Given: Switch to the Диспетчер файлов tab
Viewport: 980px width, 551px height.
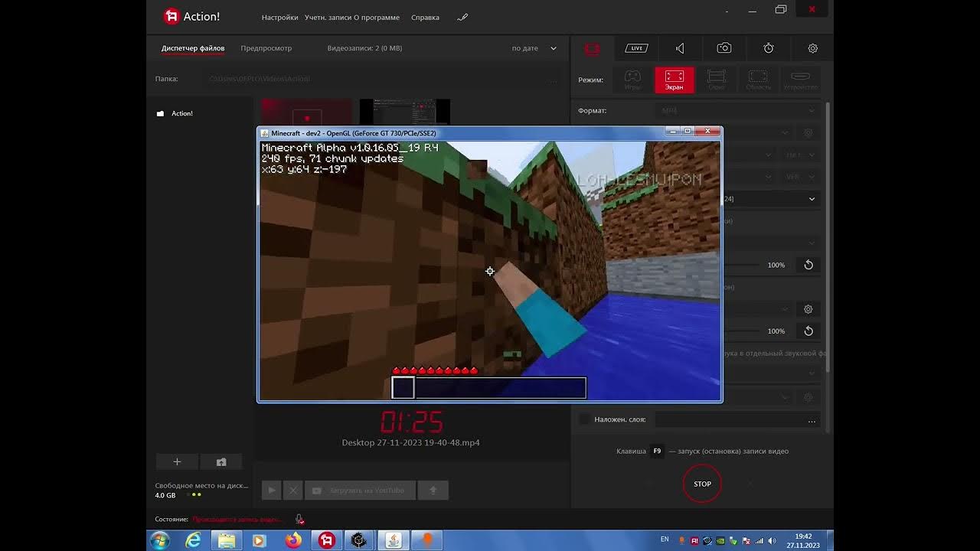Looking at the screenshot, I should tap(193, 48).
